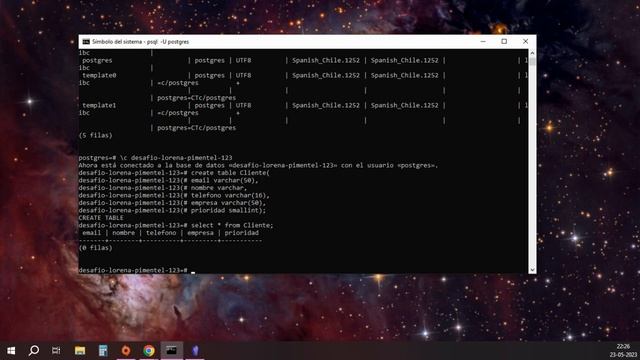Screen dimensions: 640x360
Task: Click the '(5 filas)' result line
Action: click(95, 135)
